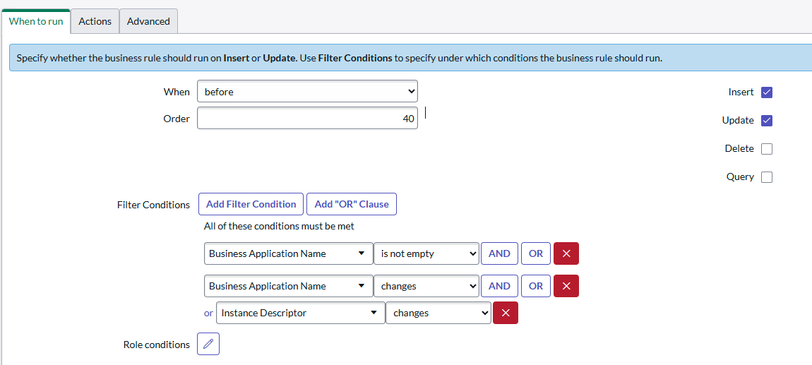Open field dropdown on 'is not empty' row
Screen dimensions: 812x365
(288, 254)
